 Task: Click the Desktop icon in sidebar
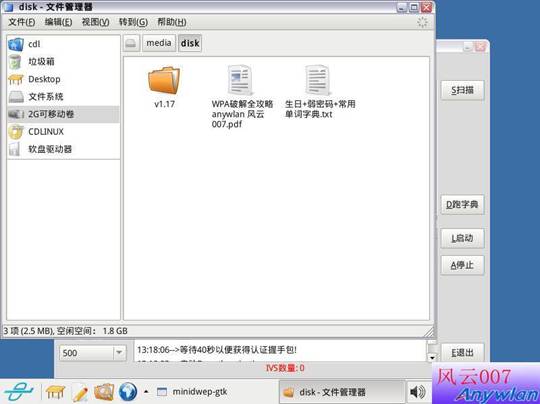point(15,80)
